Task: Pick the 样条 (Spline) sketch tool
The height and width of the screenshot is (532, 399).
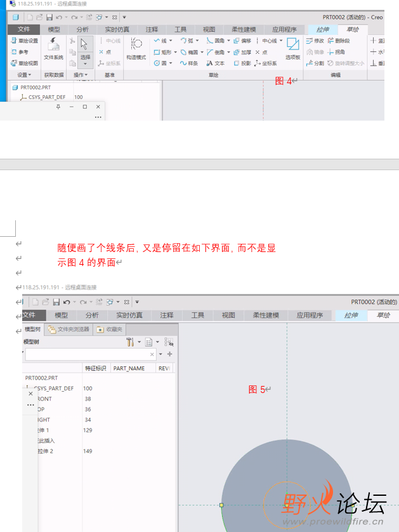Action: (x=189, y=63)
